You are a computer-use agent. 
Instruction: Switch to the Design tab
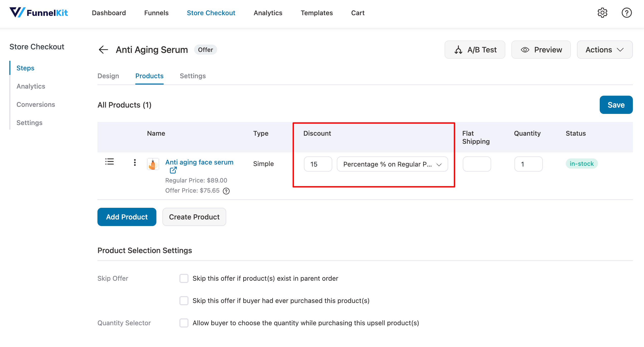108,76
